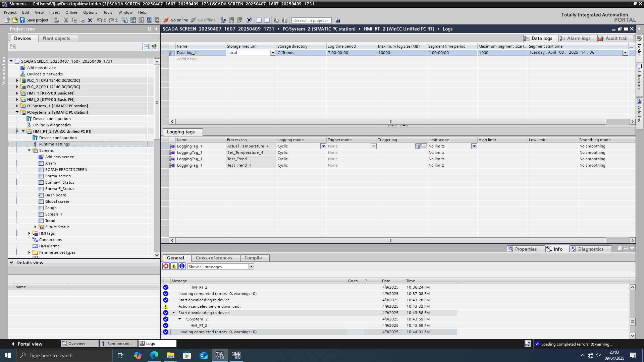
Task: Toggle the information messages filter icon
Action: tap(182, 266)
